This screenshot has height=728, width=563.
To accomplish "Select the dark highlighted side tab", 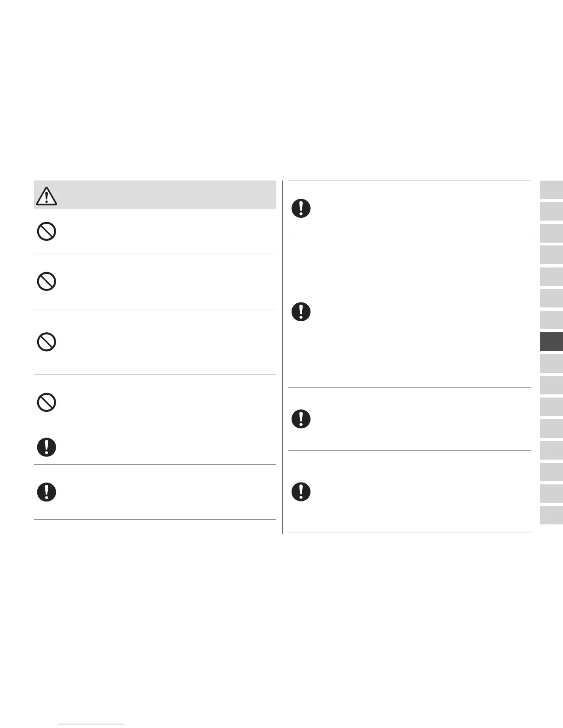I will point(551,342).
